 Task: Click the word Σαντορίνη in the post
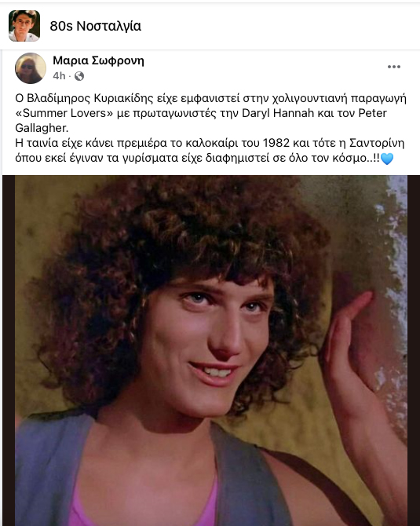[x=377, y=143]
